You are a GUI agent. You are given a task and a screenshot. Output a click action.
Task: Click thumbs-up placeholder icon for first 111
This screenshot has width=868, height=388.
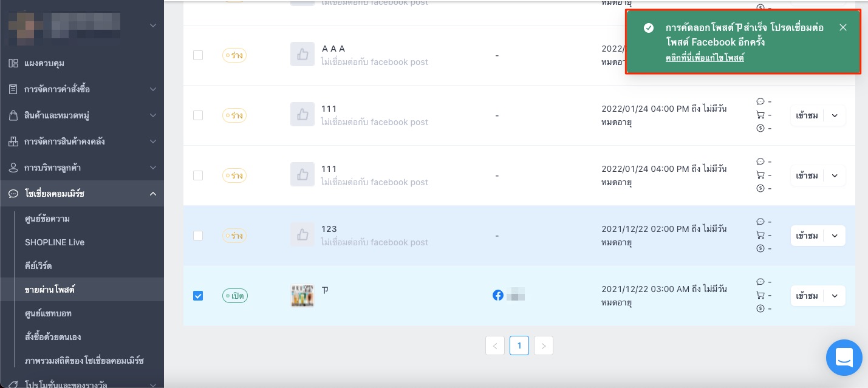click(302, 115)
